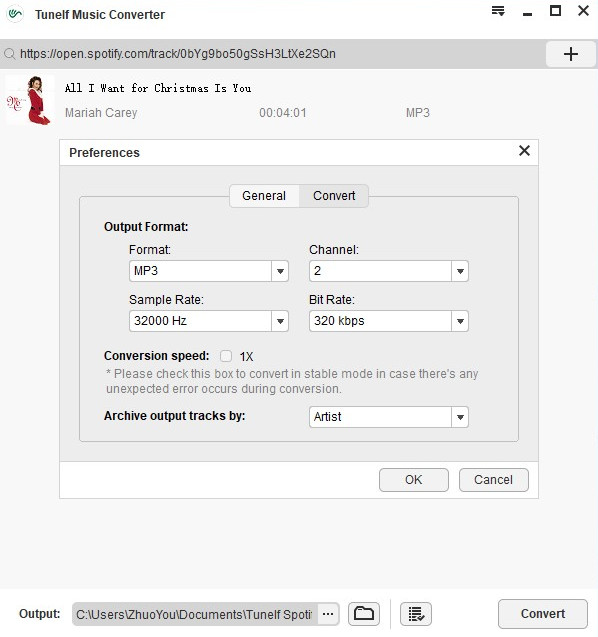The image size is (598, 637).
Task: Open the menu icon in title bar
Action: 498,11
